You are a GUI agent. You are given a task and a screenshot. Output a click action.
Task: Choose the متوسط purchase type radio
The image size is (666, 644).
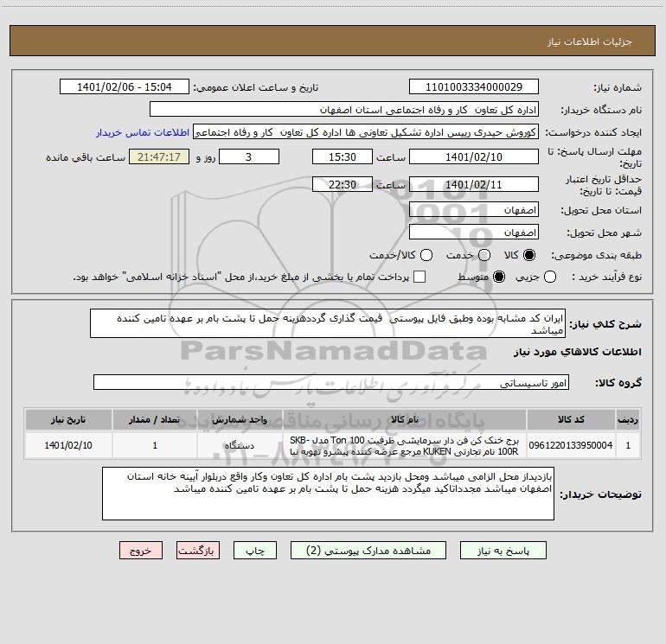click(499, 277)
